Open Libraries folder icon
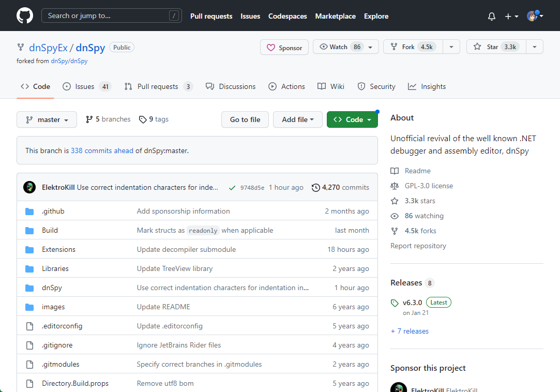 click(29, 269)
